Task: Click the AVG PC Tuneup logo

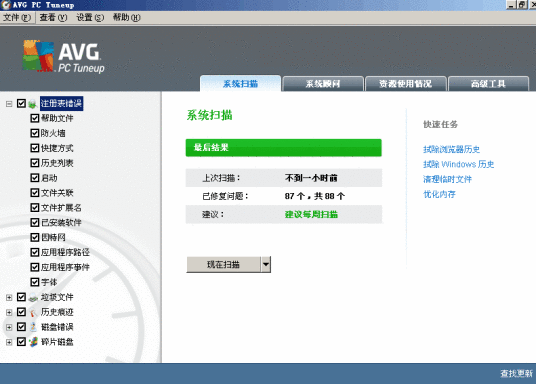Action: 64,56
